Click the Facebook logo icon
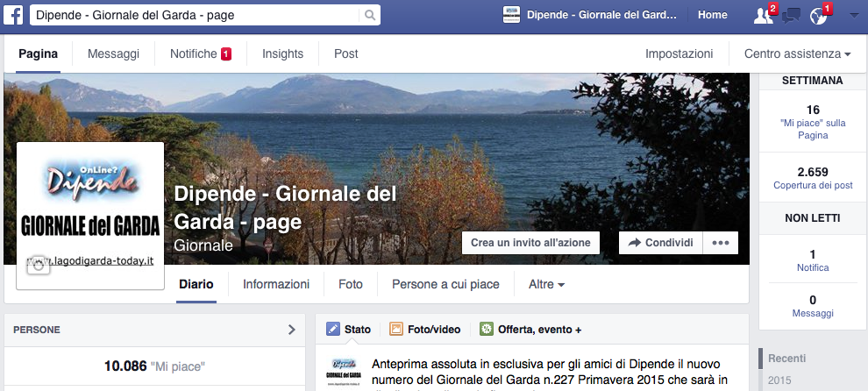Screen dimensions: 868x391 pyautogui.click(x=13, y=15)
